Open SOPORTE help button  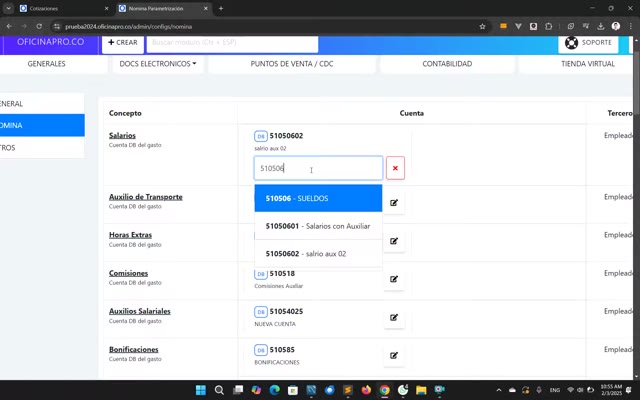(588, 43)
